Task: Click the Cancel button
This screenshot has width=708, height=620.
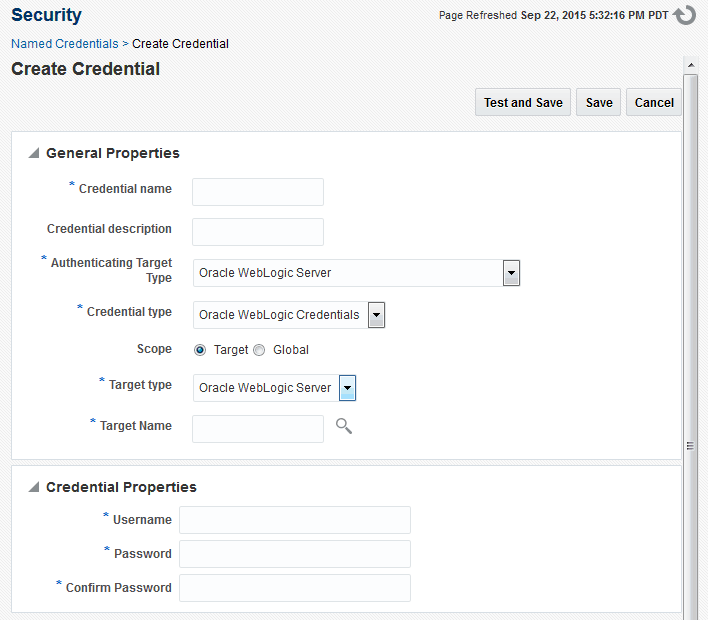Action: pyautogui.click(x=654, y=103)
